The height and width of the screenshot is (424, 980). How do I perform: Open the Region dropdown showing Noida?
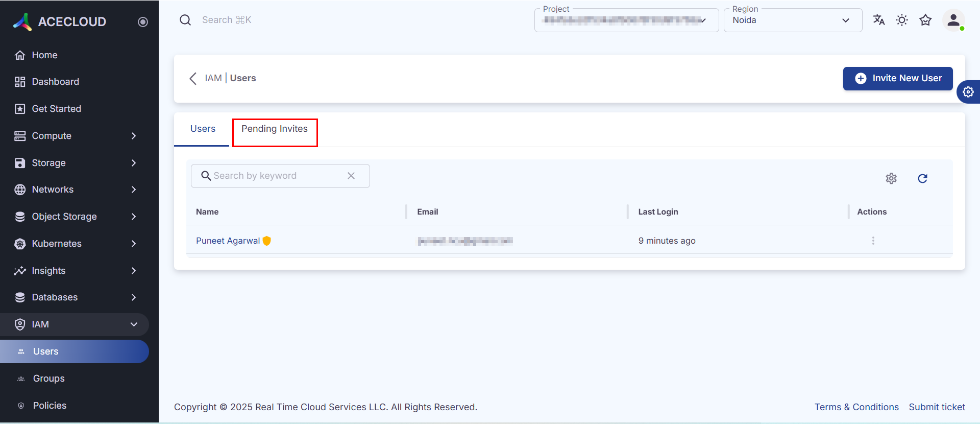tap(792, 20)
